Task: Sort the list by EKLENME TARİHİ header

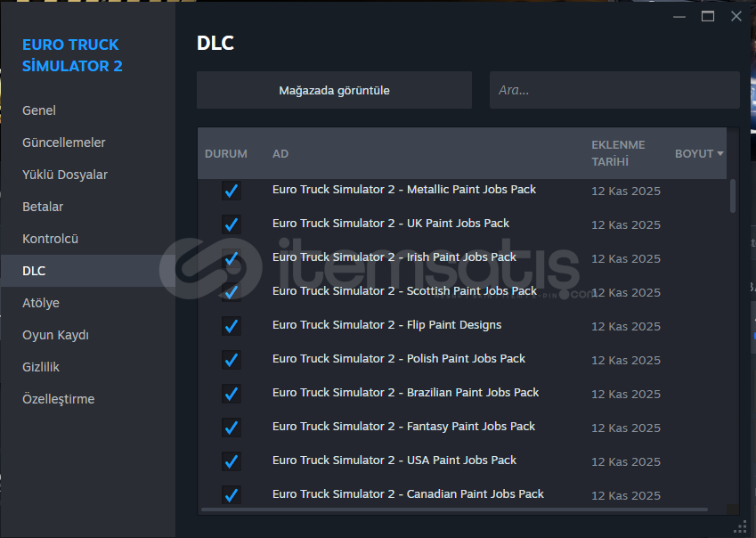Action: [x=618, y=153]
